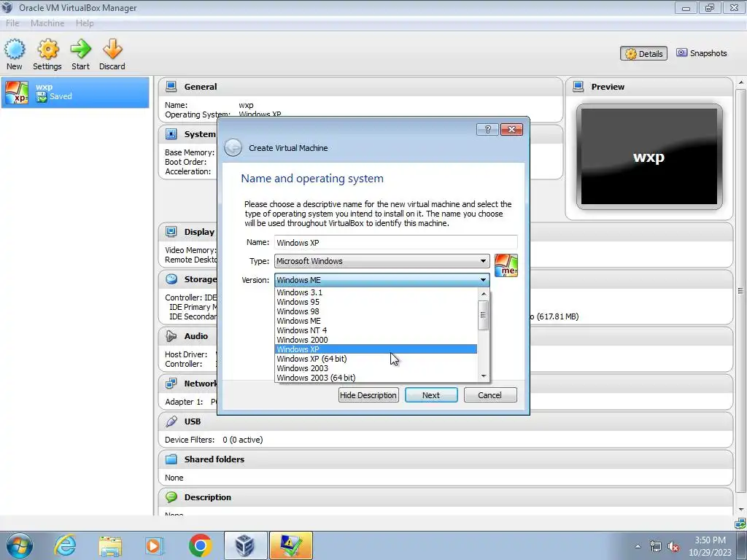
Task: Choose Windows 3.1 from the list
Action: tap(376, 292)
